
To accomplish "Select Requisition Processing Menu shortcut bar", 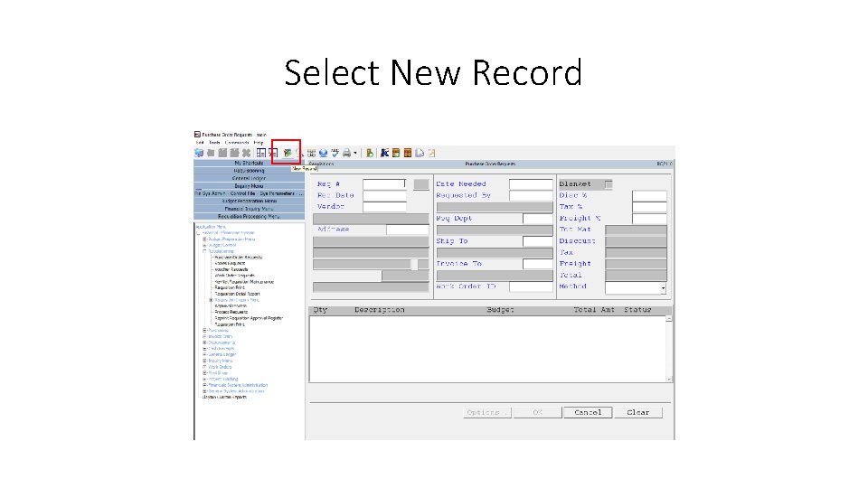I will point(250,216).
